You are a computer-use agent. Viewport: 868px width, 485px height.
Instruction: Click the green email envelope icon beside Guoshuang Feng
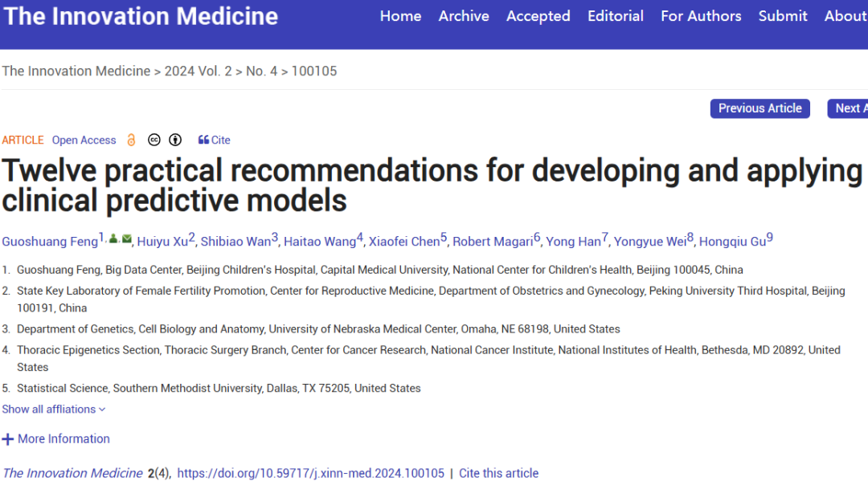coord(127,239)
